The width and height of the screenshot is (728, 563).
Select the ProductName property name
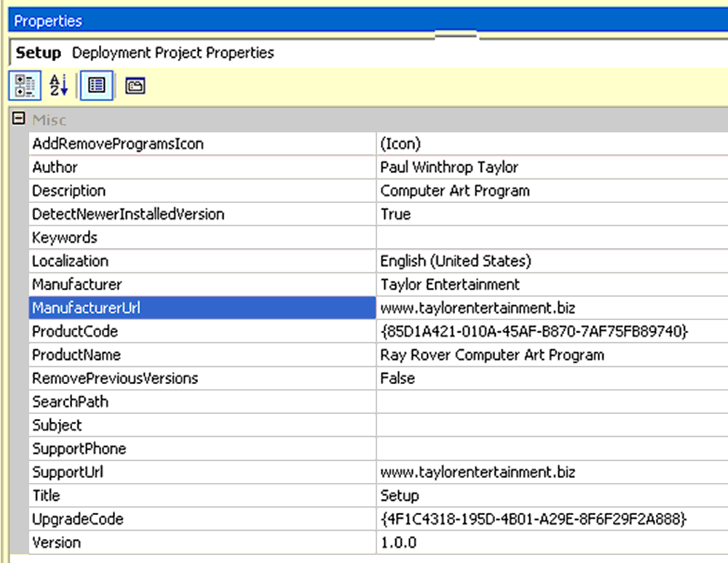pos(202,355)
